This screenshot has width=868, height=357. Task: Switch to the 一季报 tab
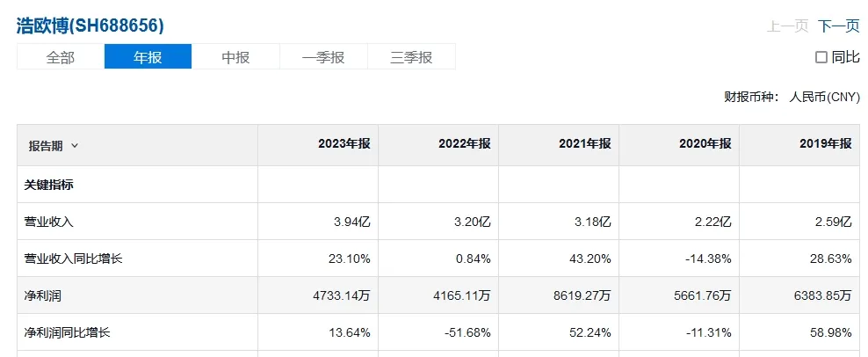pyautogui.click(x=323, y=57)
